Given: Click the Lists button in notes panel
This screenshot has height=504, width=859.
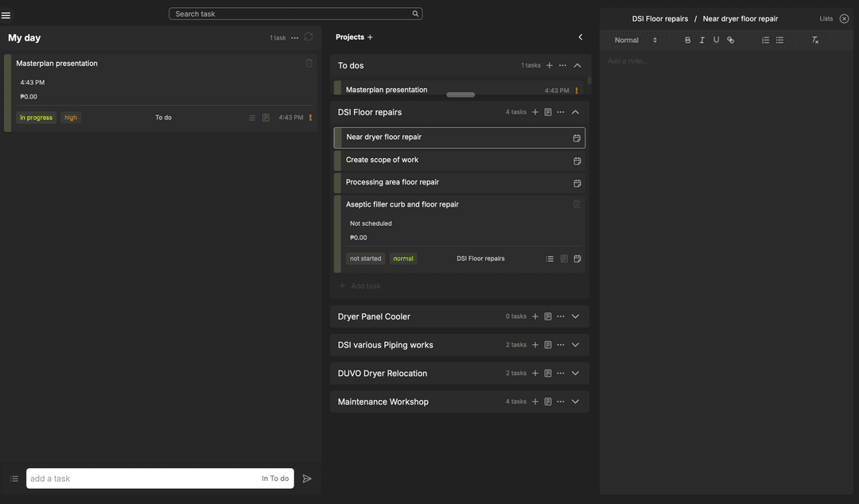Looking at the screenshot, I should (x=826, y=19).
